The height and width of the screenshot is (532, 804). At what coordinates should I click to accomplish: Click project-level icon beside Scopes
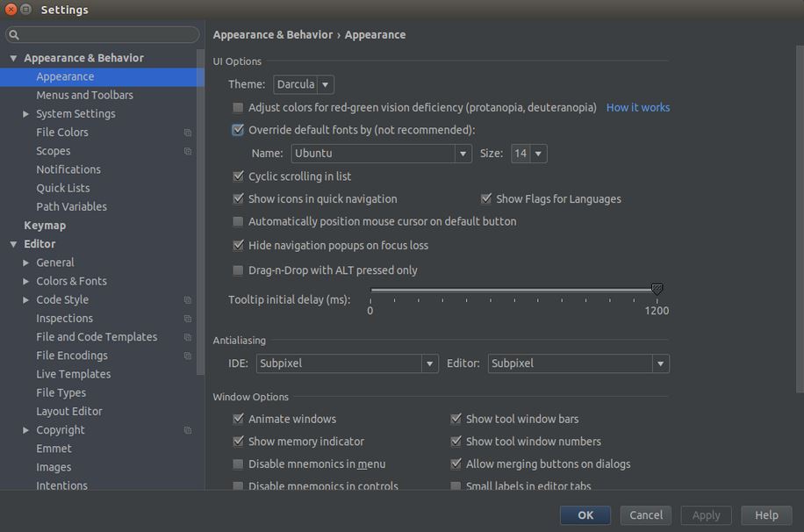(x=188, y=151)
